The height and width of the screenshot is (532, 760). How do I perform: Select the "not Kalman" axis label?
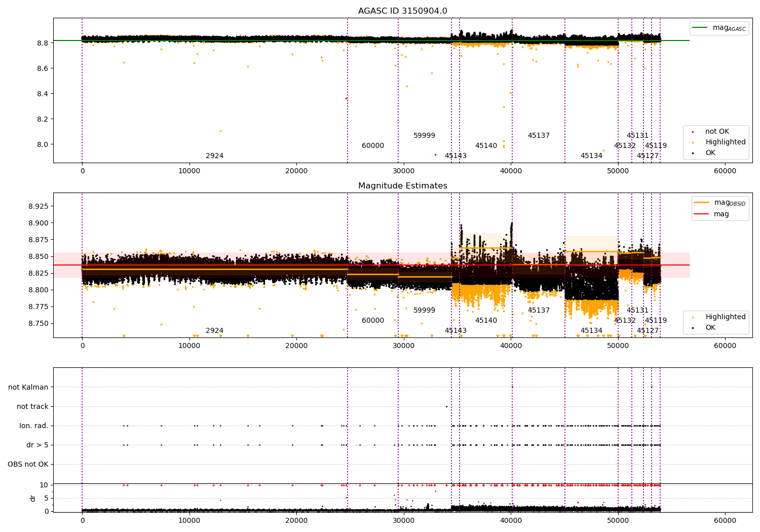click(28, 387)
